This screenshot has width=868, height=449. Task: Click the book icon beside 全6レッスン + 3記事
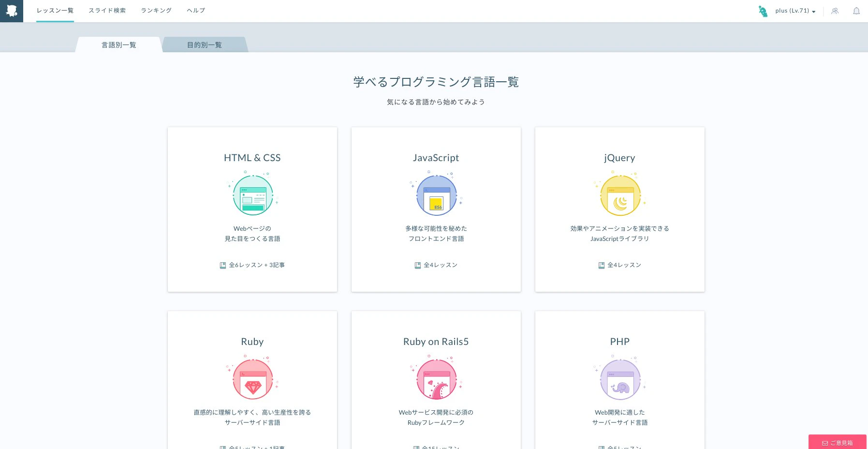point(223,265)
